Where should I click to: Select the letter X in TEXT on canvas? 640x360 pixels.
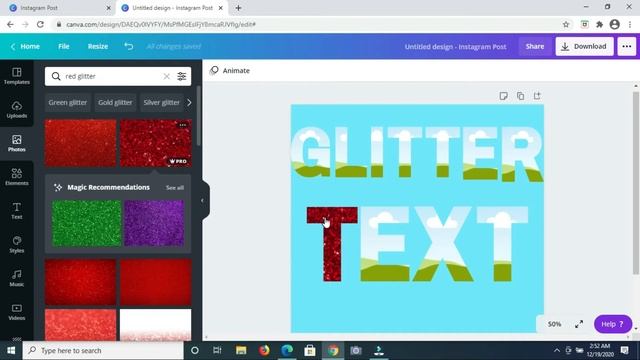pyautogui.click(x=443, y=244)
